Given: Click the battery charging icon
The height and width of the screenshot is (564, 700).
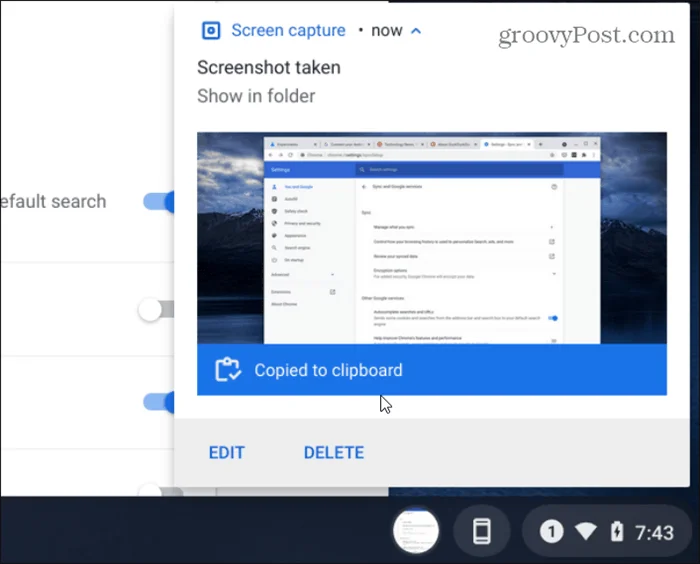Looking at the screenshot, I should (617, 531).
